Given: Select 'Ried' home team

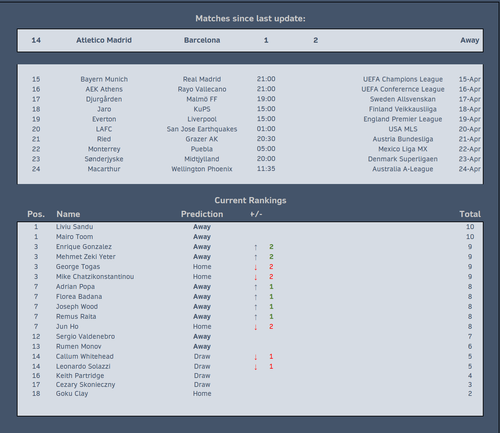Looking at the screenshot, I should tap(104, 139).
